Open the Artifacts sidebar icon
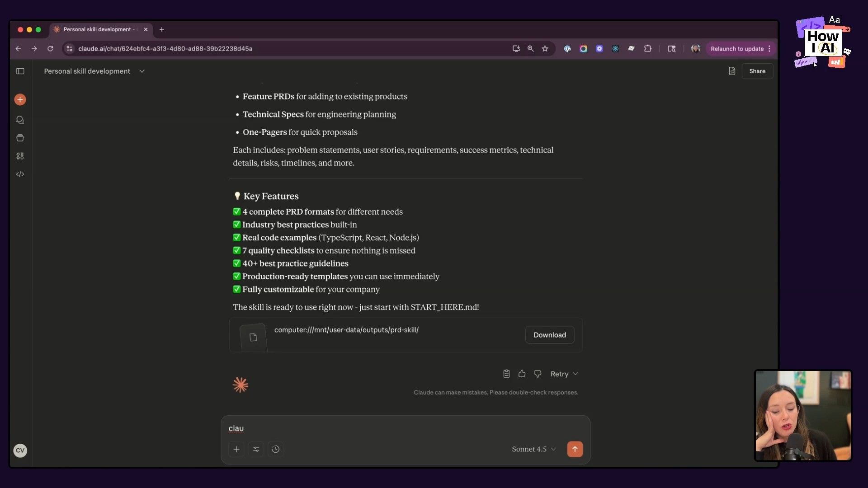The height and width of the screenshot is (488, 868). [20, 156]
